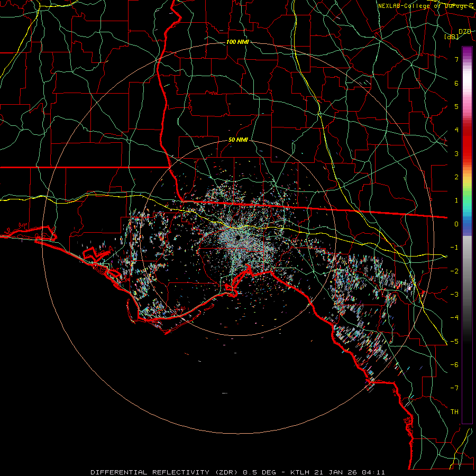This screenshot has width=476, height=476.
Task: Click the purple top of the color bar
Action: point(467,52)
